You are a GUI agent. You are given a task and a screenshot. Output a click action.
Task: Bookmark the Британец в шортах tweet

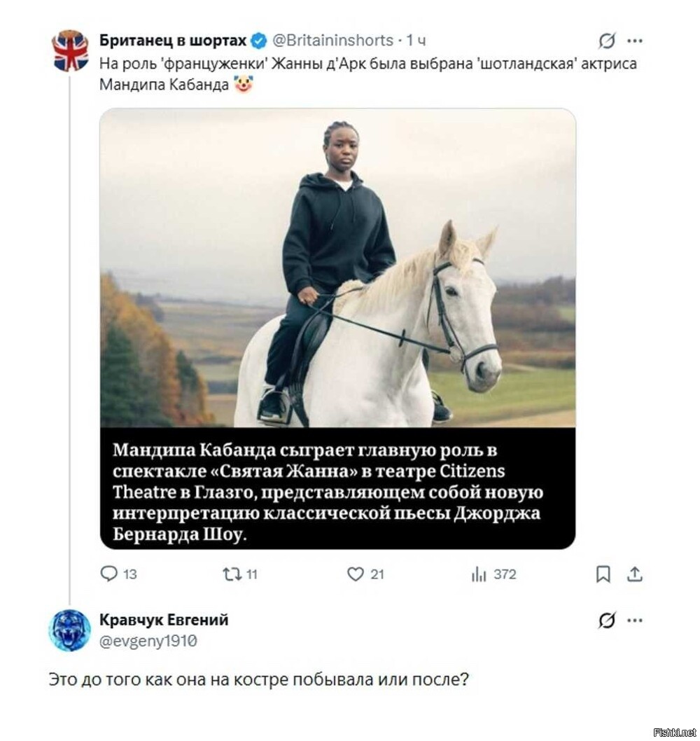pyautogui.click(x=603, y=574)
